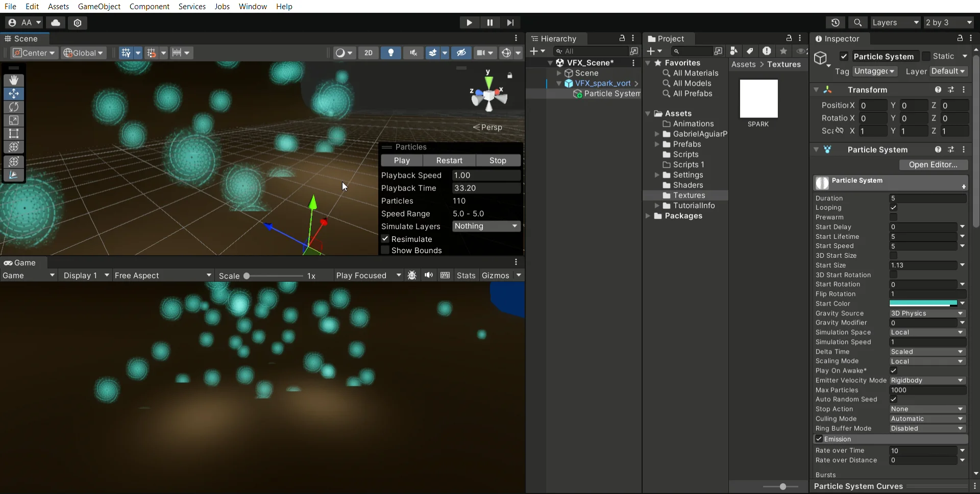The width and height of the screenshot is (980, 494).
Task: Open the GameObject menu
Action: click(x=99, y=6)
